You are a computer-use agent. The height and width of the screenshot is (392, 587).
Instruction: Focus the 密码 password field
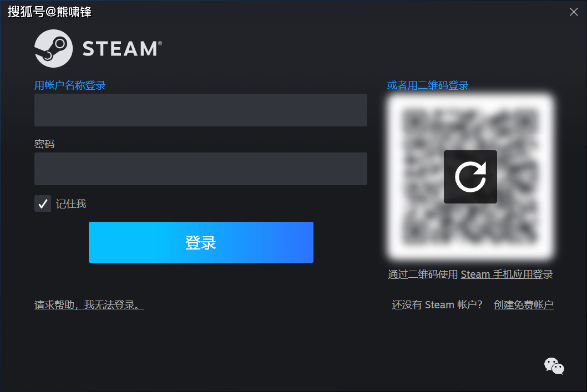tap(201, 169)
